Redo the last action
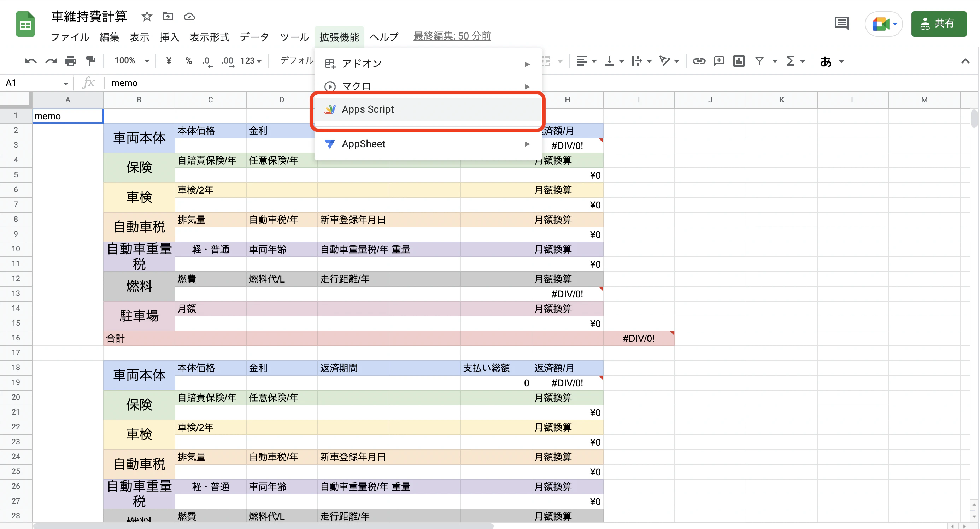Viewport: 980px width, 529px height. [x=51, y=61]
